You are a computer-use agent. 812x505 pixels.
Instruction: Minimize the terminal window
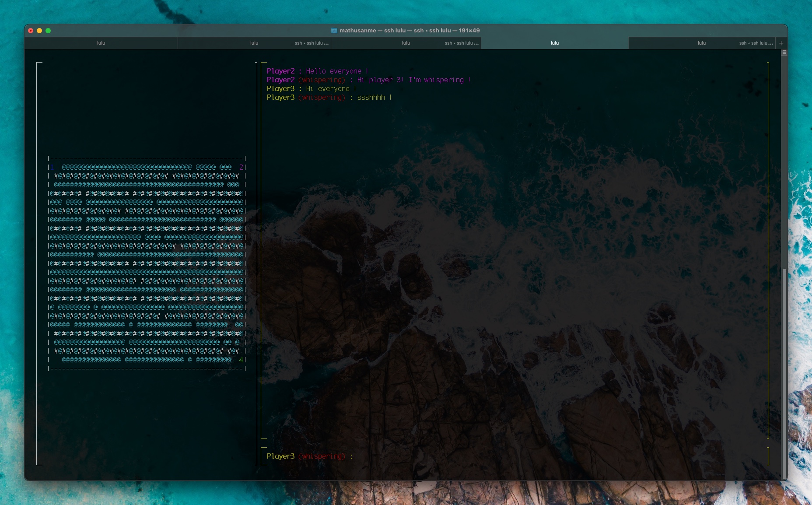[39, 31]
